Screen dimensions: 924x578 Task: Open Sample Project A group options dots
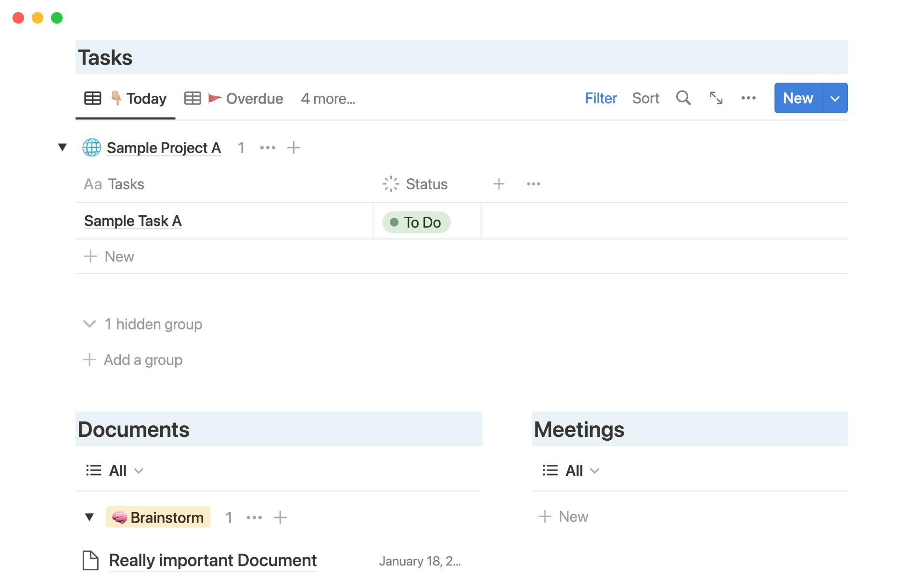pos(268,148)
